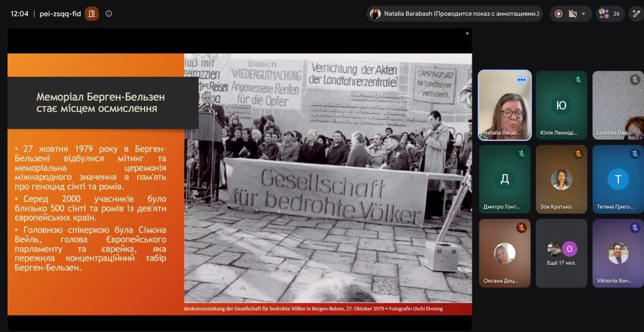644x332 pixels.
Task: Click the bullet starting 'Серед 2000 учасників'
Action: 91,208
